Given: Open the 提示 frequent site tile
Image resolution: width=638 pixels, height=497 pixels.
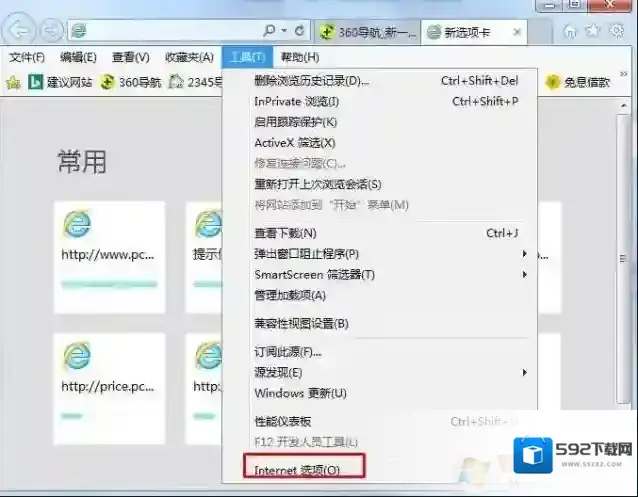Looking at the screenshot, I should 204,257.
